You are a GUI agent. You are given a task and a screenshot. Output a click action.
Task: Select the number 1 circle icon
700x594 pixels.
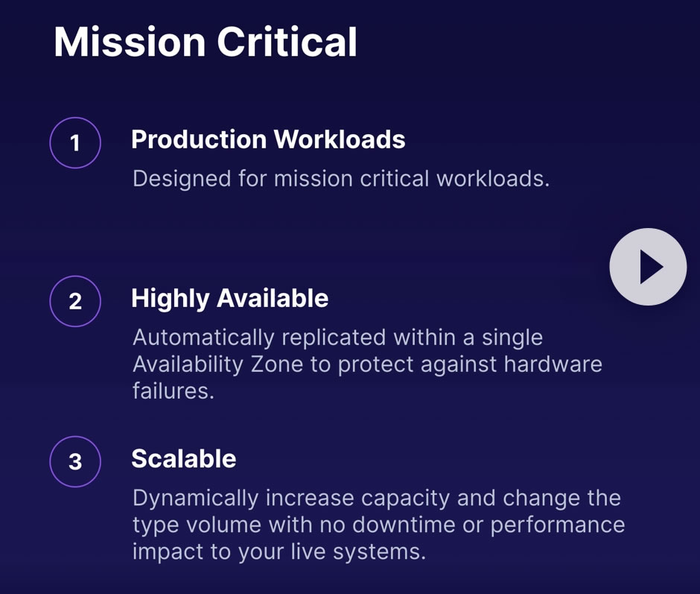point(75,142)
